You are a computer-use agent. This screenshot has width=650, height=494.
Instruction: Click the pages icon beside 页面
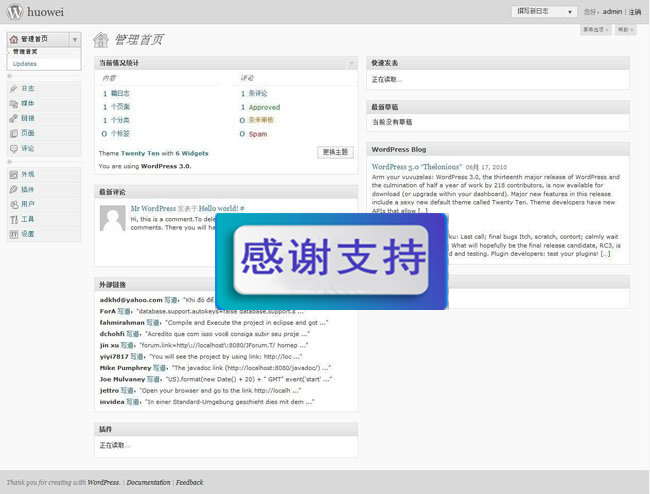tap(14, 133)
